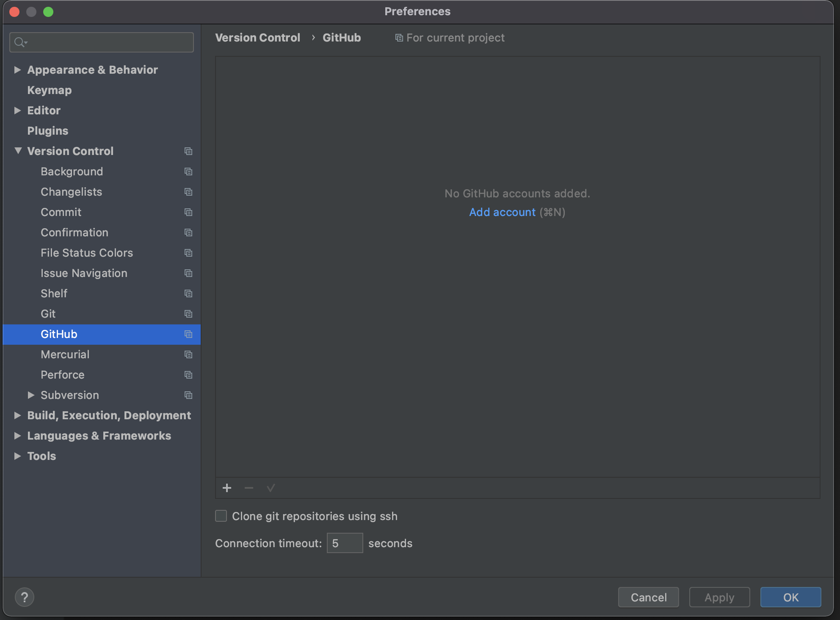Viewport: 840px width, 620px height.
Task: Click the project icon beside Version Control
Action: click(188, 151)
